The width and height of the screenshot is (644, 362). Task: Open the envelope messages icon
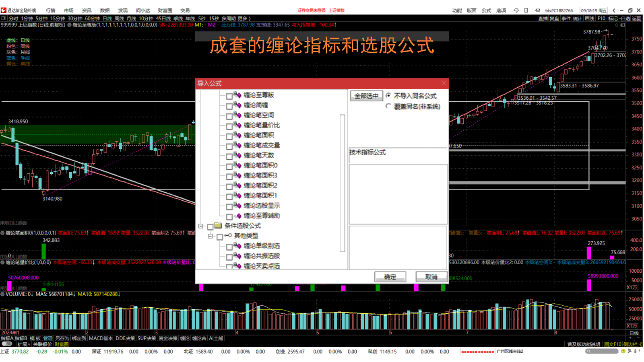point(537,10)
